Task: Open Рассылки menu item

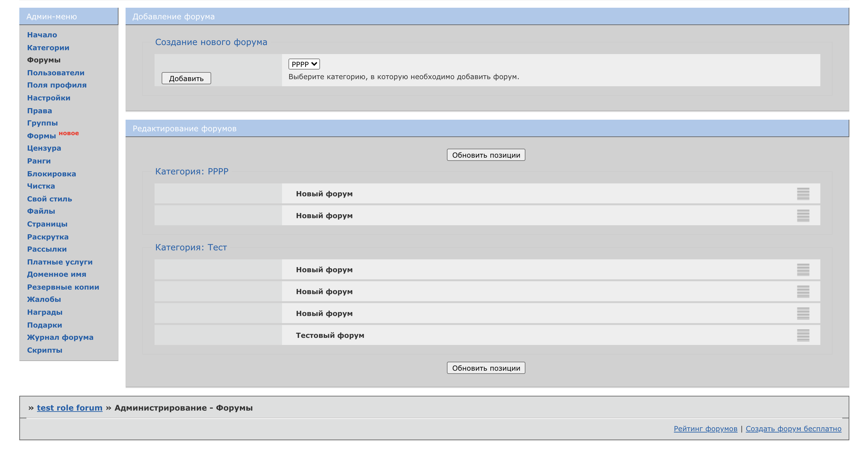Action: pos(47,249)
